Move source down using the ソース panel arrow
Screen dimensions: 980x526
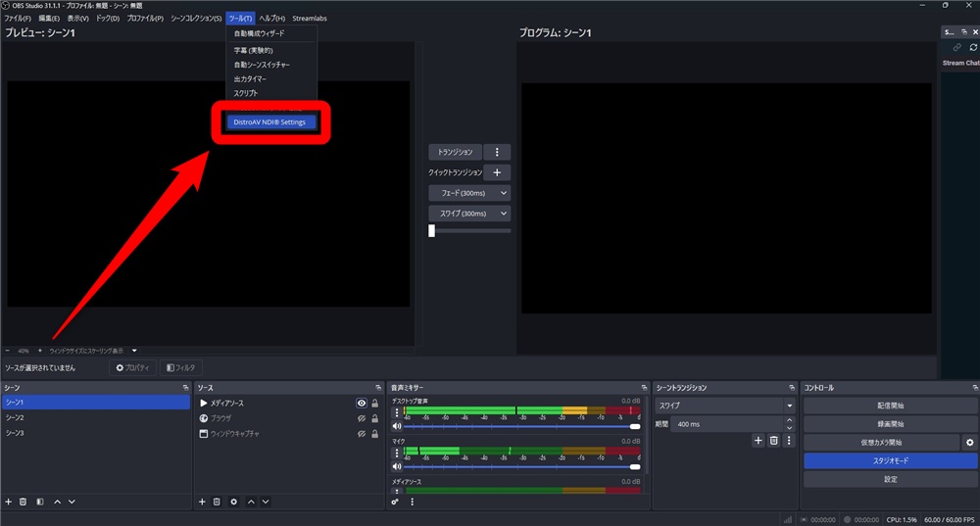(x=266, y=502)
